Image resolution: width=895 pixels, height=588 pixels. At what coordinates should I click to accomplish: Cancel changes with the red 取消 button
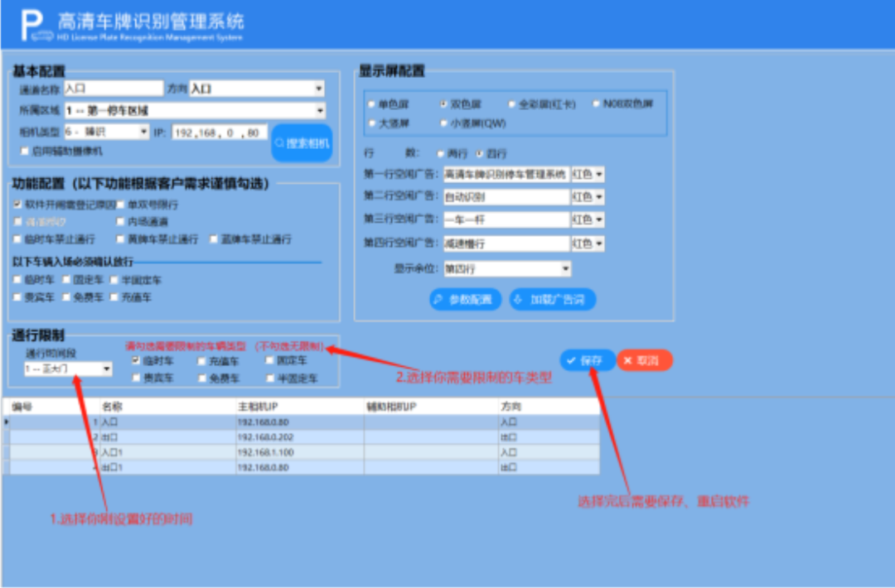click(645, 360)
